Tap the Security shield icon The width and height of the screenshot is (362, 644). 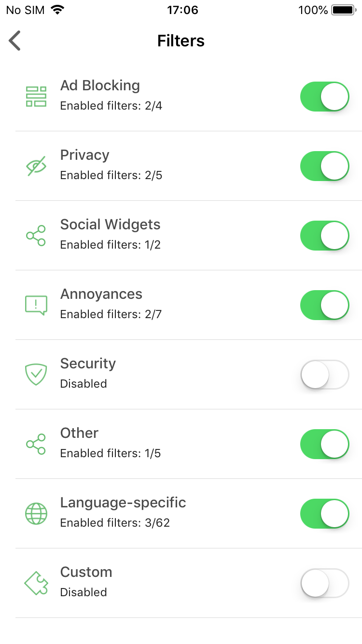coord(36,375)
